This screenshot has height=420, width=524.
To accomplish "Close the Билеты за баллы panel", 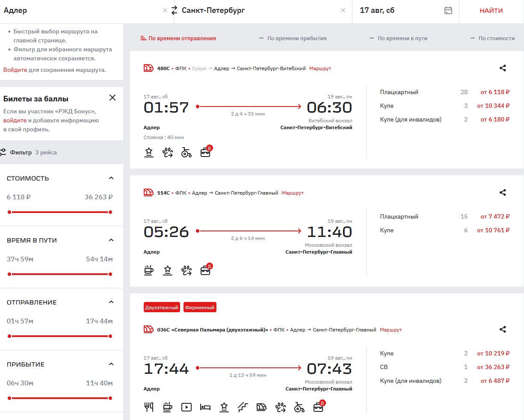I will (112, 98).
